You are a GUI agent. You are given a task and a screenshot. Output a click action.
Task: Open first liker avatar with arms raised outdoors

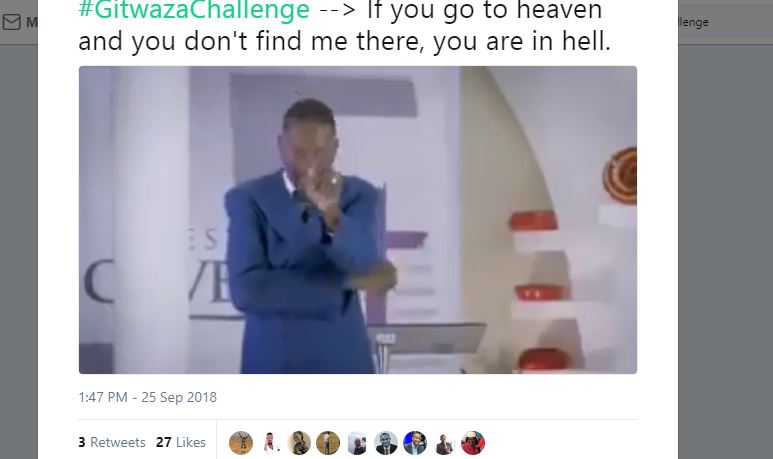[x=241, y=443]
